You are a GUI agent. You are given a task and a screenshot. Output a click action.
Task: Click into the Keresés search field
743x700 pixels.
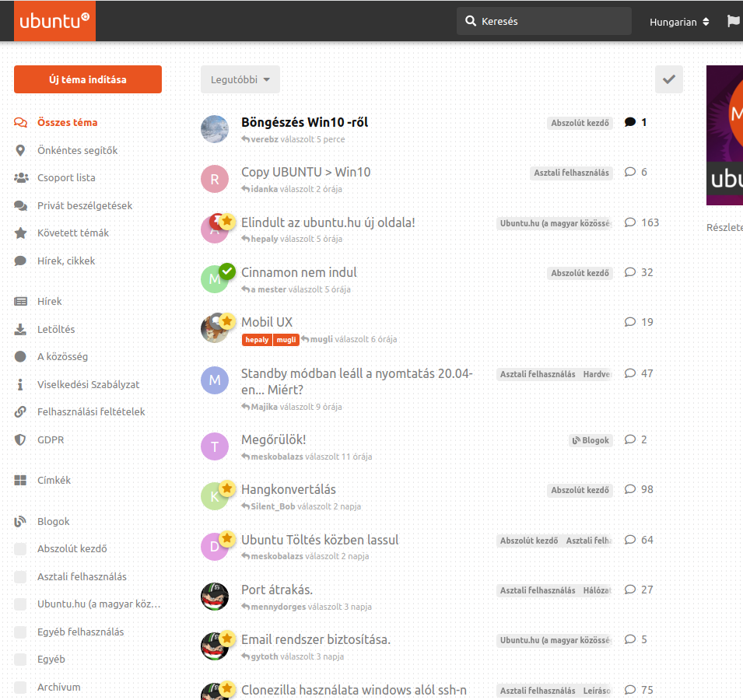(x=552, y=22)
